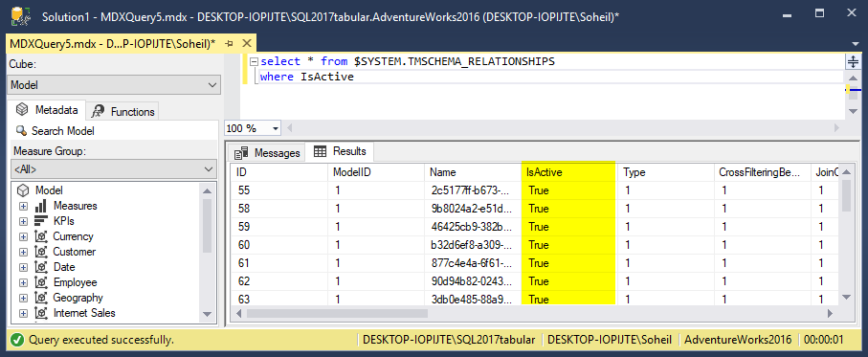The height and width of the screenshot is (357, 868).
Task: Click the Functions tab fx icon
Action: pos(99,111)
